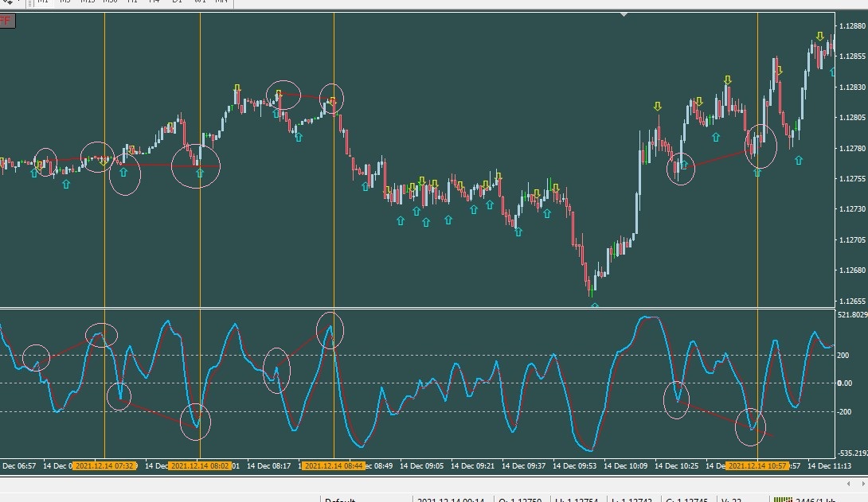868x502 pixels.
Task: Click the 14 Dec 09:21 time label
Action: point(473,466)
